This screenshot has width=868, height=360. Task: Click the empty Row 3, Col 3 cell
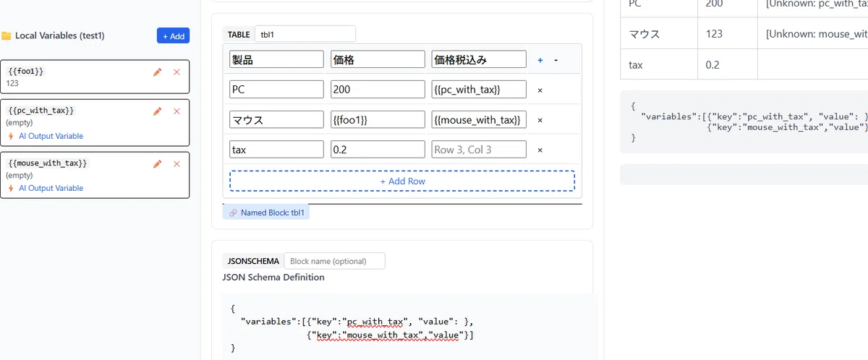pos(479,149)
